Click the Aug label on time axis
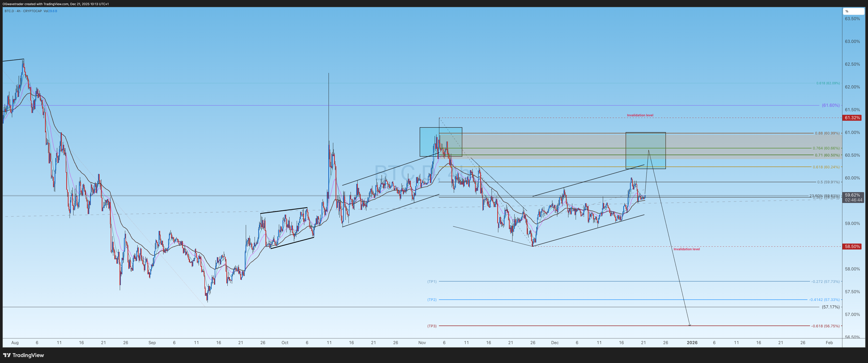Image resolution: width=868 pixels, height=363 pixels. click(x=15, y=343)
